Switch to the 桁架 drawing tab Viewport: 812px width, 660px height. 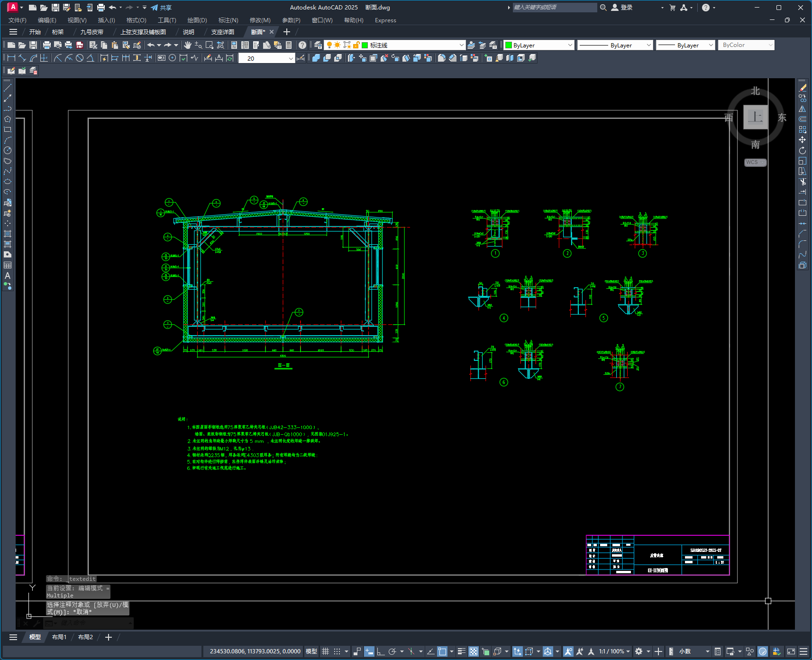pyautogui.click(x=58, y=32)
